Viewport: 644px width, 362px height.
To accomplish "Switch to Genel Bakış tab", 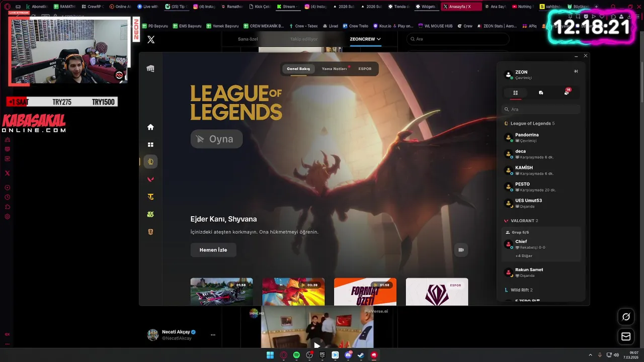I will click(298, 69).
